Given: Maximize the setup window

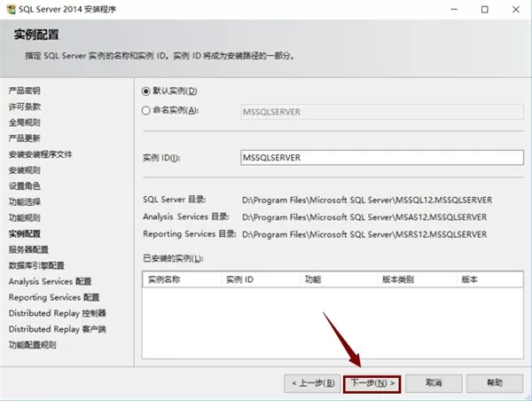Looking at the screenshot, I should click(485, 10).
